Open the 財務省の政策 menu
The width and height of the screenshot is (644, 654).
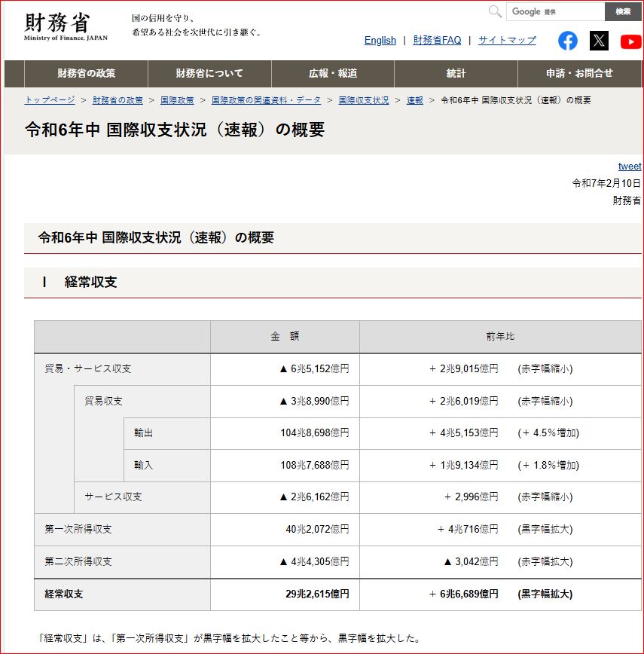[86, 74]
